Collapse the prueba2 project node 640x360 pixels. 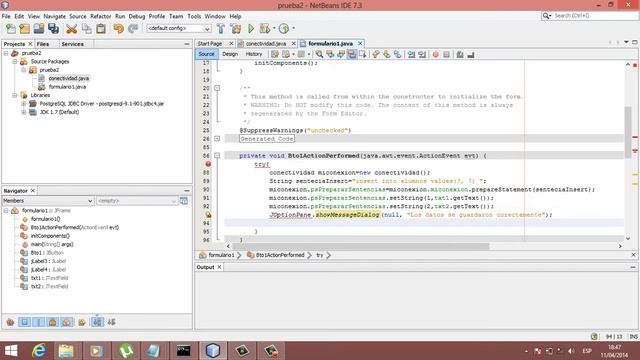pos(6,53)
